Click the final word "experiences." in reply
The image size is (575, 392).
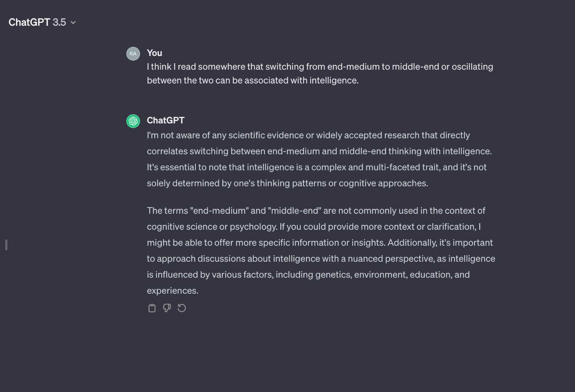172,291
